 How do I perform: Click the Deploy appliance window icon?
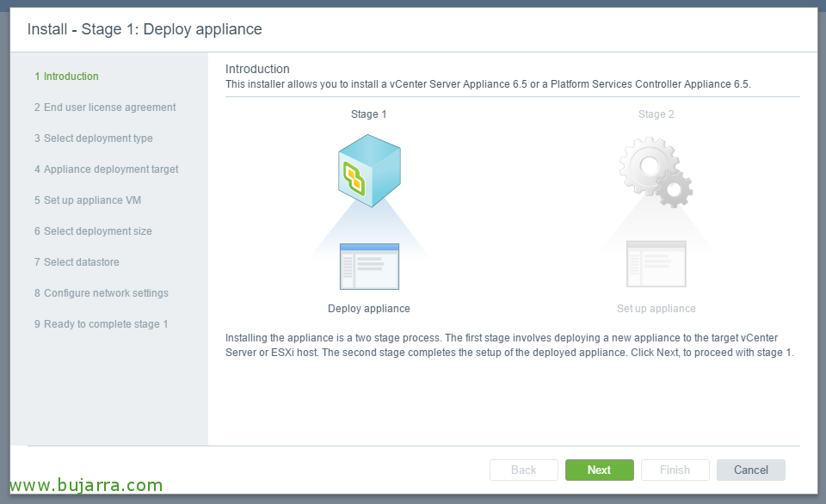pyautogui.click(x=369, y=267)
